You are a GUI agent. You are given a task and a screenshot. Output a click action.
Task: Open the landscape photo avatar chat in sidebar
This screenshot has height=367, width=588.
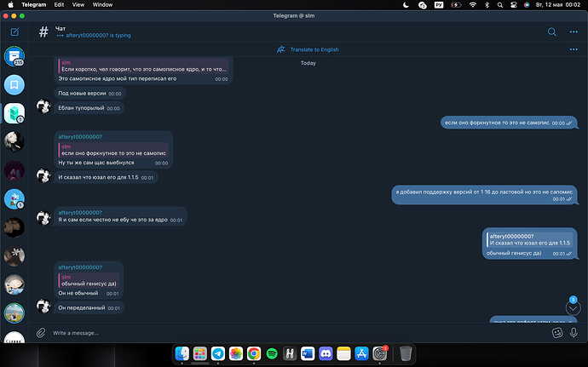(14, 313)
